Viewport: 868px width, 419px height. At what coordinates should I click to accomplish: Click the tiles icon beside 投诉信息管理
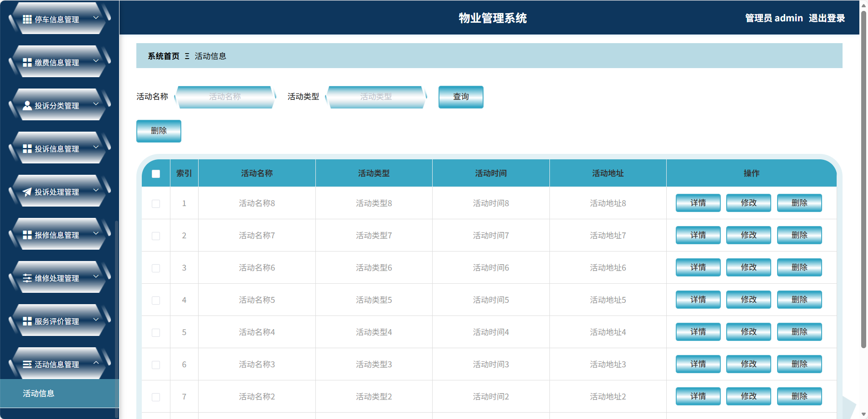click(x=27, y=148)
